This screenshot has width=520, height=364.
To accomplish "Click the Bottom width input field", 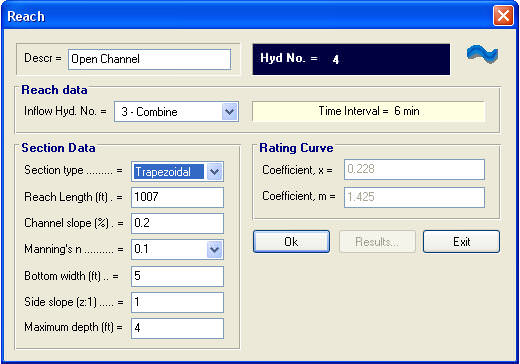I will (x=177, y=276).
